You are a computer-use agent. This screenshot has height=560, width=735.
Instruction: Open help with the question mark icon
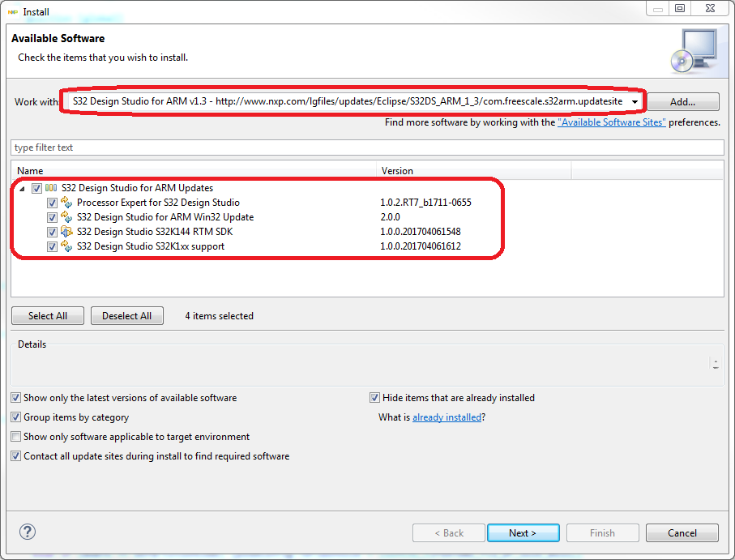[28, 532]
